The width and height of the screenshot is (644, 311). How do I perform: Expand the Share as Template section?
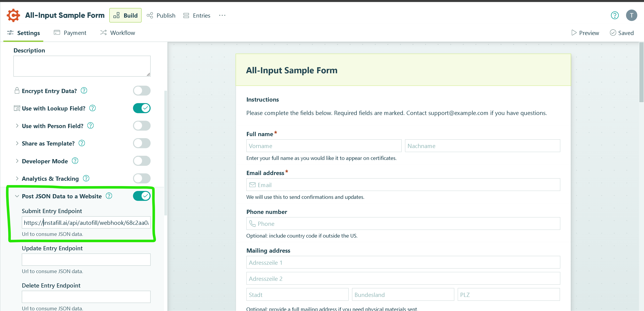17,143
